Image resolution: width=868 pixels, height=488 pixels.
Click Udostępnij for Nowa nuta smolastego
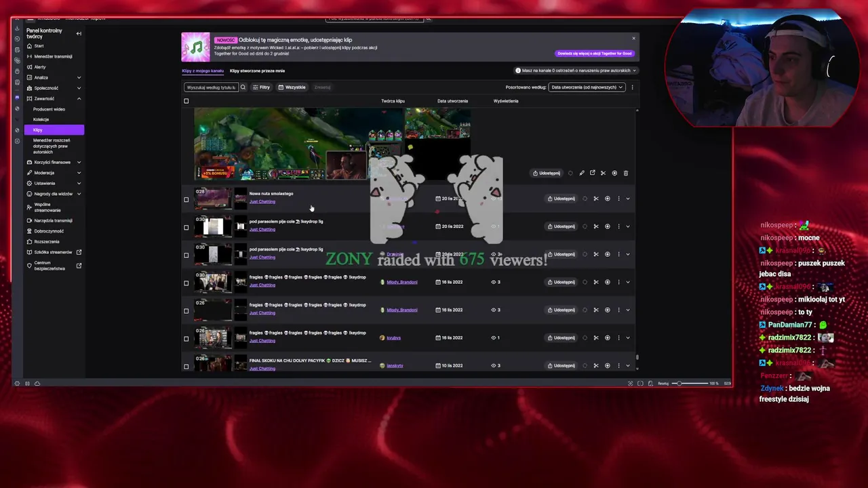561,199
